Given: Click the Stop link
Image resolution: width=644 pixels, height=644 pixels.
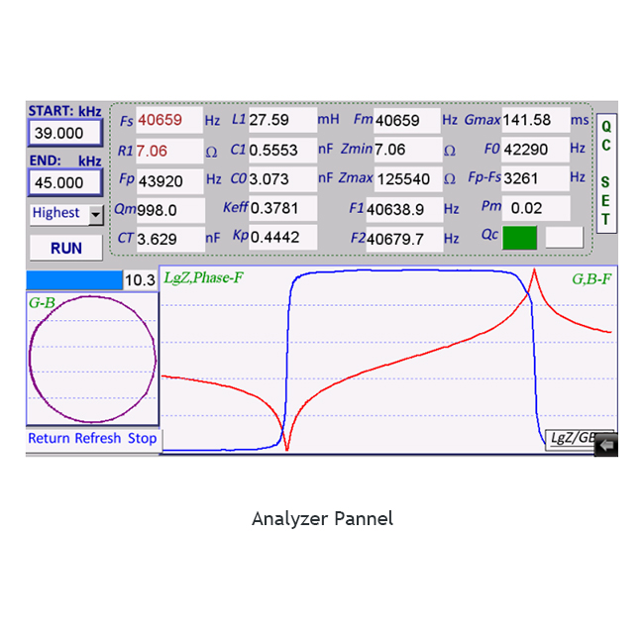Looking at the screenshot, I should [142, 438].
